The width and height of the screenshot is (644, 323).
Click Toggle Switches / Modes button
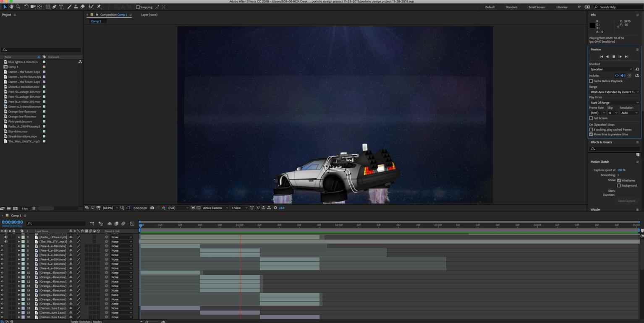pyautogui.click(x=86, y=322)
